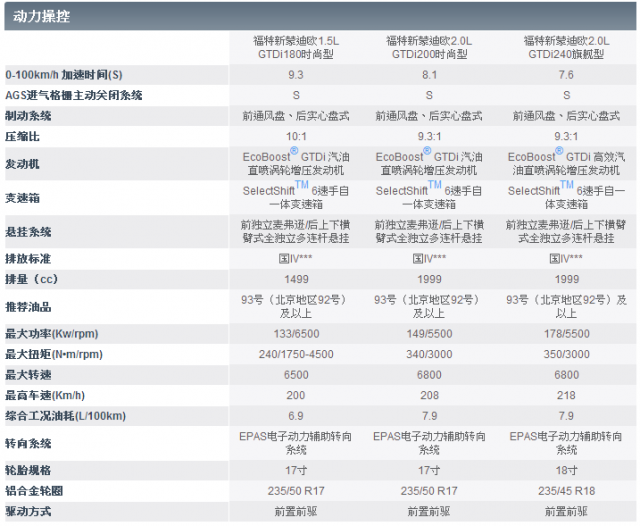
Task: Click top speed value 200
Action: point(296,395)
